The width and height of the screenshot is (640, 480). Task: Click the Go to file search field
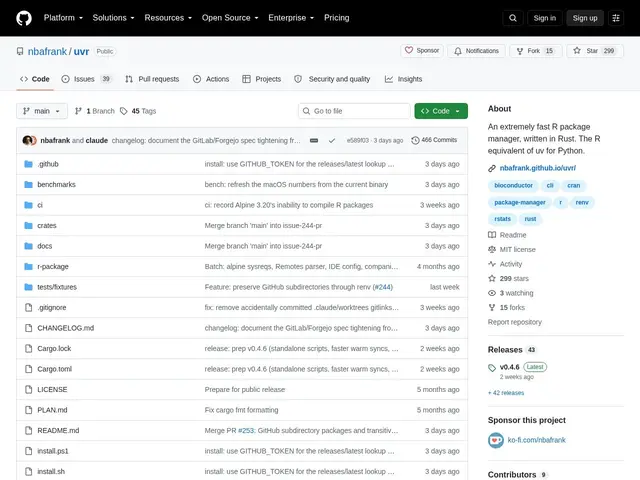tap(354, 111)
